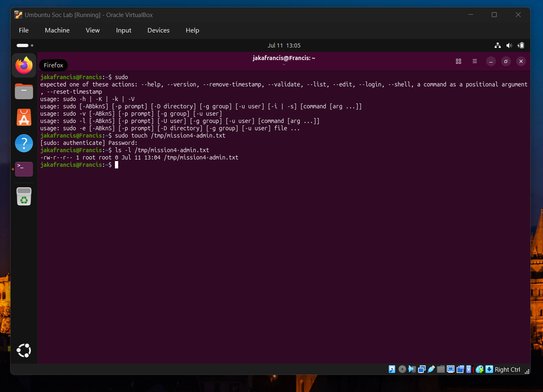Open the Machine menu
This screenshot has width=543, height=392.
click(57, 30)
